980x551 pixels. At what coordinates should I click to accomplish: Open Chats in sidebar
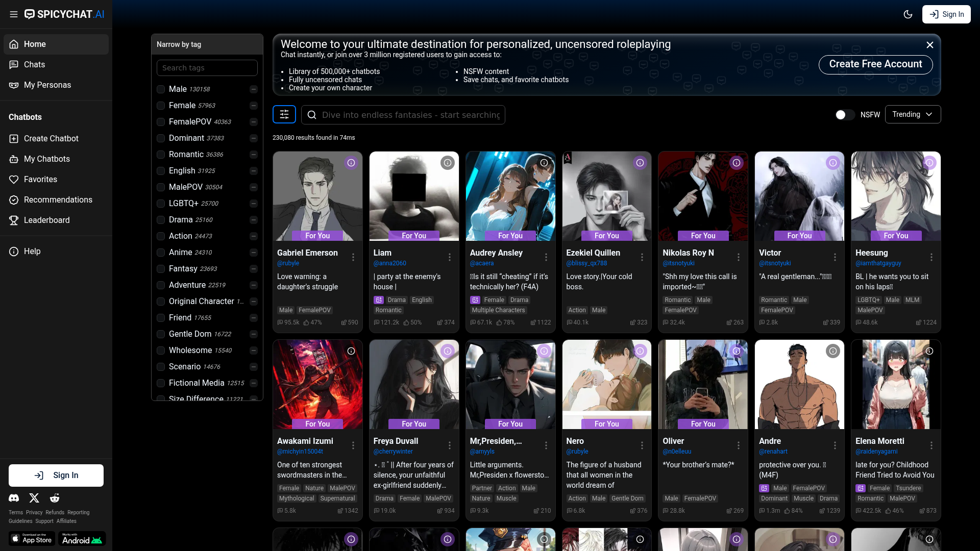pyautogui.click(x=56, y=65)
